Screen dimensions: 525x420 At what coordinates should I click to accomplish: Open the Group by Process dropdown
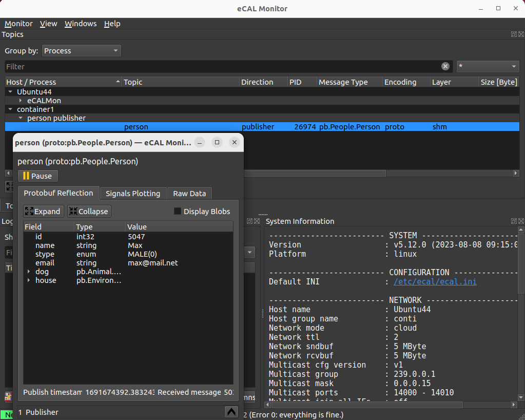coord(81,50)
